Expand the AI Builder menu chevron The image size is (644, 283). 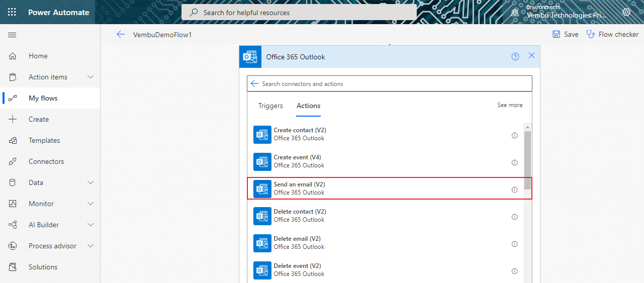coord(90,225)
